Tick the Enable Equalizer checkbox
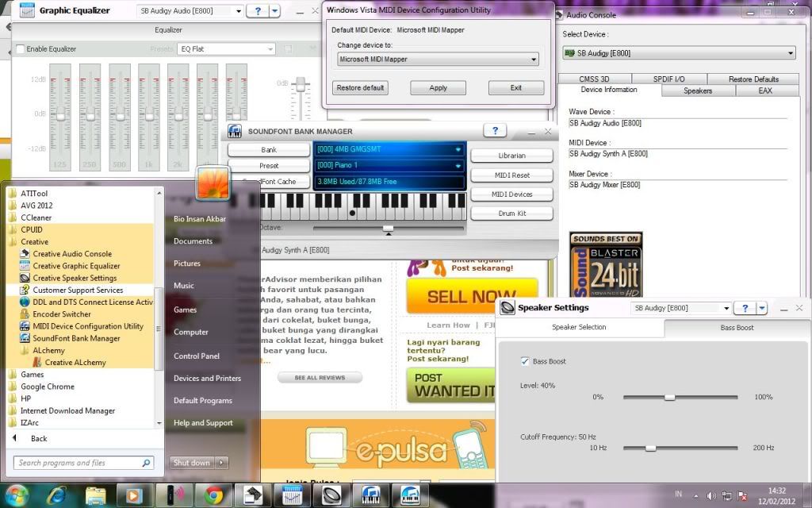This screenshot has width=812, height=508. pyautogui.click(x=20, y=48)
